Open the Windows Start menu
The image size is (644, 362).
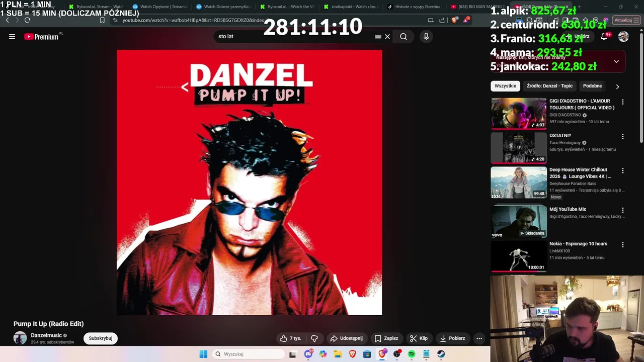pyautogui.click(x=203, y=354)
